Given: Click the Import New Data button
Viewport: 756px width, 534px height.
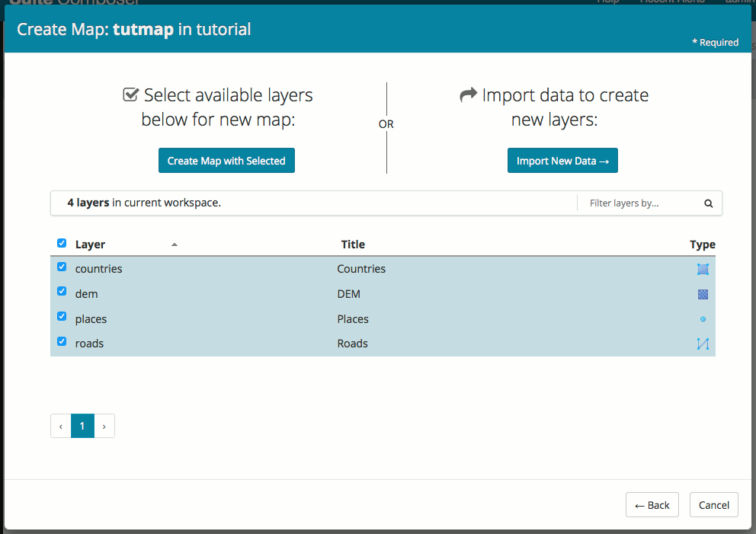Looking at the screenshot, I should [x=562, y=161].
